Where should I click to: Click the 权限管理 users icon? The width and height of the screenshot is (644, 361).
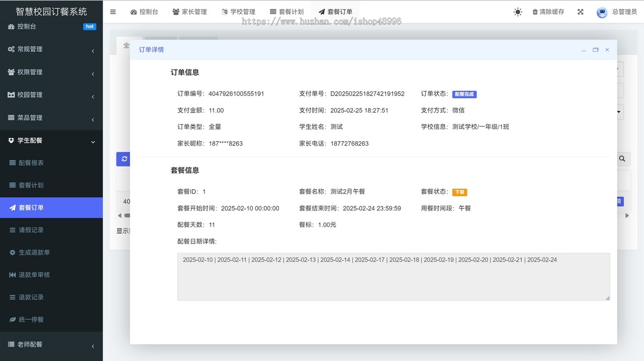click(11, 72)
